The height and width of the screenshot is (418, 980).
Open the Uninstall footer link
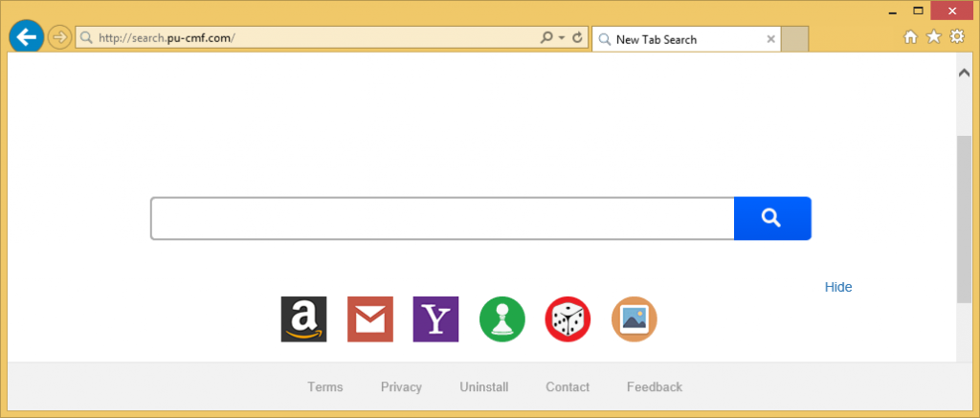[483, 387]
